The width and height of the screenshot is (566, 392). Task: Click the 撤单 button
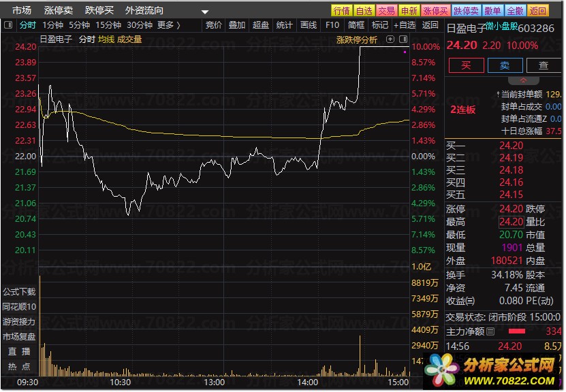pos(492,10)
